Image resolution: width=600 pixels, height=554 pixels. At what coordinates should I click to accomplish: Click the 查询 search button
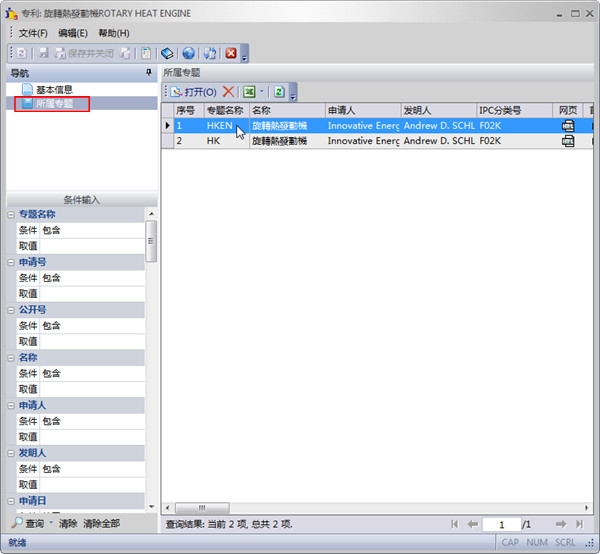28,523
